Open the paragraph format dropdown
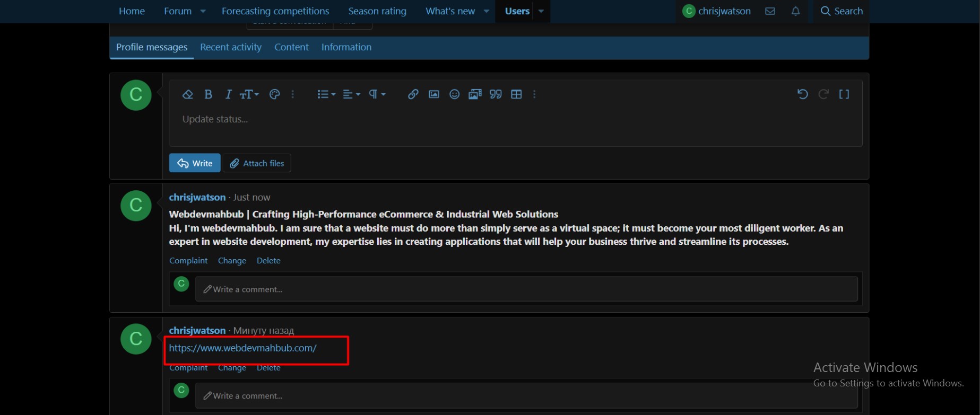980x415 pixels. point(377,94)
